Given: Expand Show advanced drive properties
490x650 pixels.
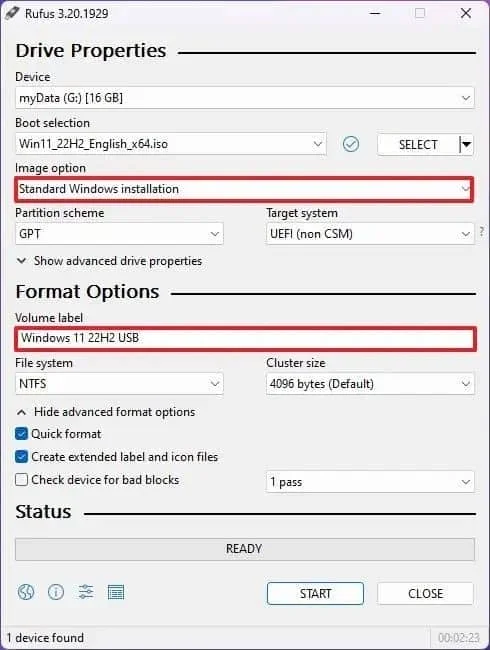Looking at the screenshot, I should tap(109, 261).
